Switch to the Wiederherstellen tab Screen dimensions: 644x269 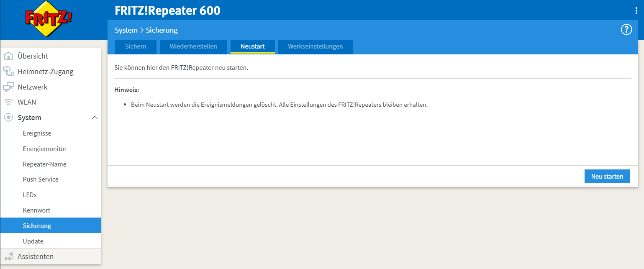tap(193, 46)
